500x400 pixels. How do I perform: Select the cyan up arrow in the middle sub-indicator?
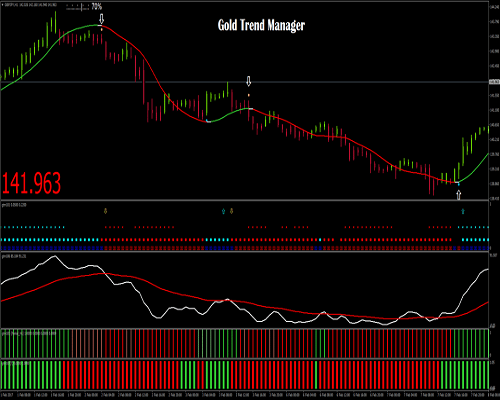point(223,211)
